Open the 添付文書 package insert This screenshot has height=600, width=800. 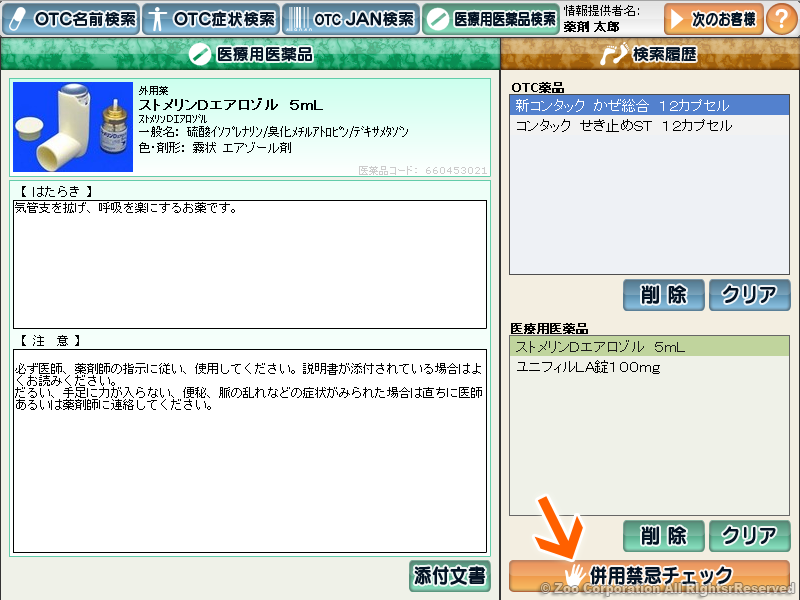tap(449, 576)
